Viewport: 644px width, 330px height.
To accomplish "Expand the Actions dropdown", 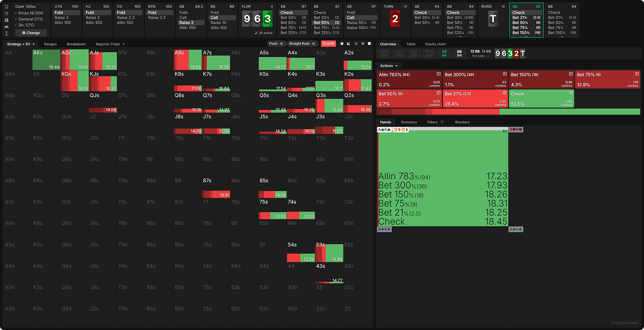I will pyautogui.click(x=388, y=66).
